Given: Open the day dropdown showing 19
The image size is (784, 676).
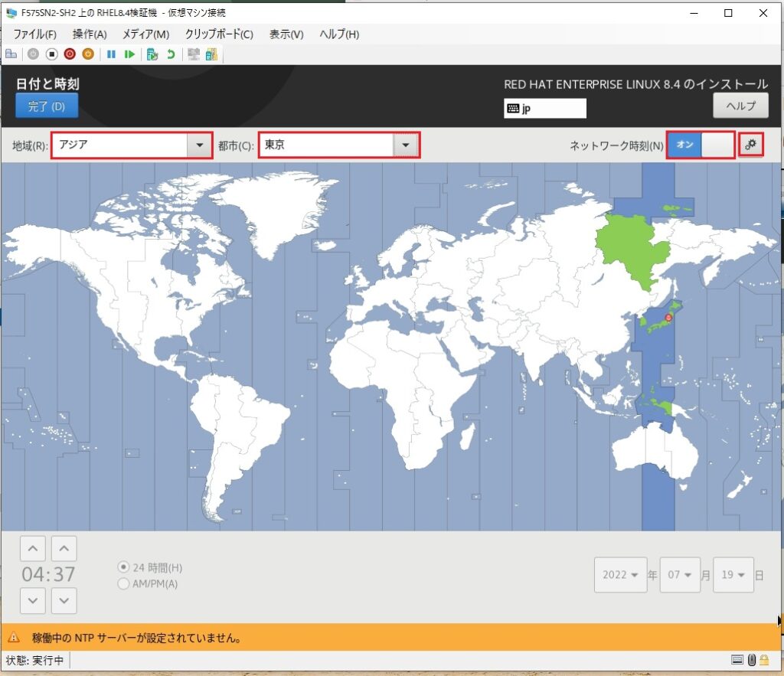Looking at the screenshot, I should [733, 575].
